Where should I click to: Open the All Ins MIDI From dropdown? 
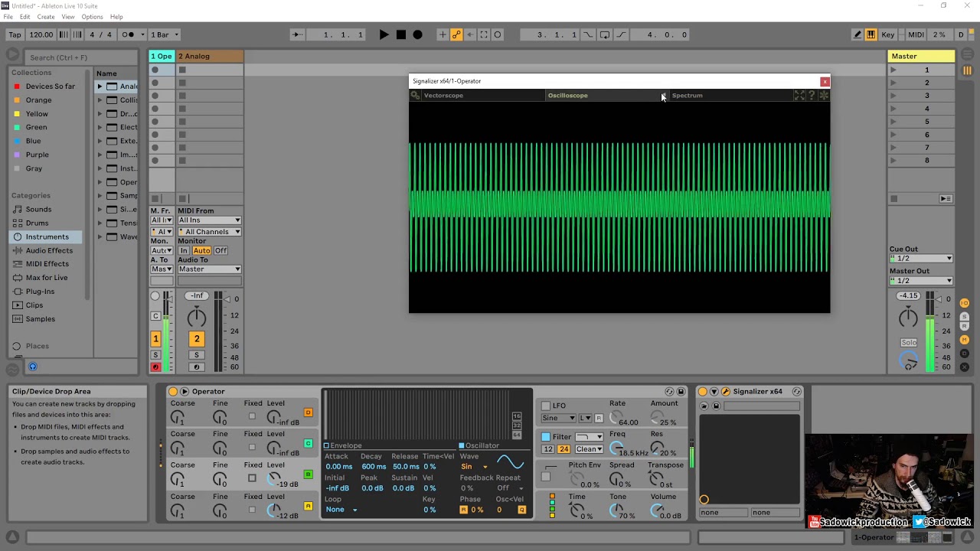(209, 220)
